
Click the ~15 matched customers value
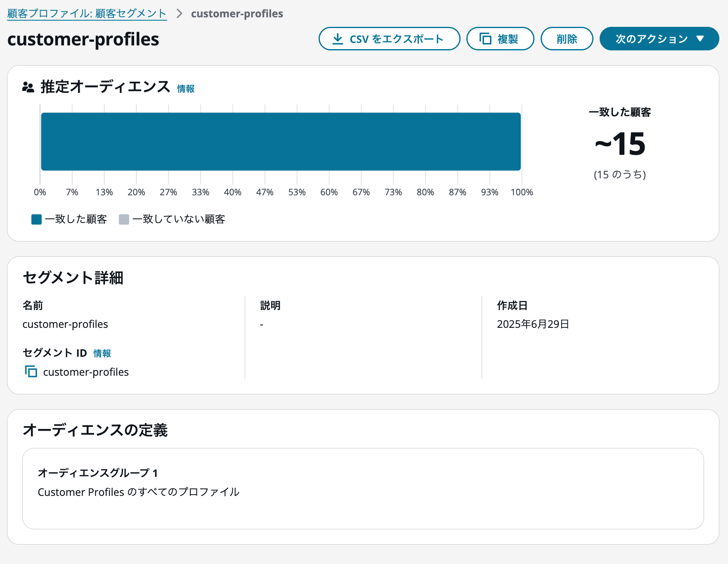[620, 144]
